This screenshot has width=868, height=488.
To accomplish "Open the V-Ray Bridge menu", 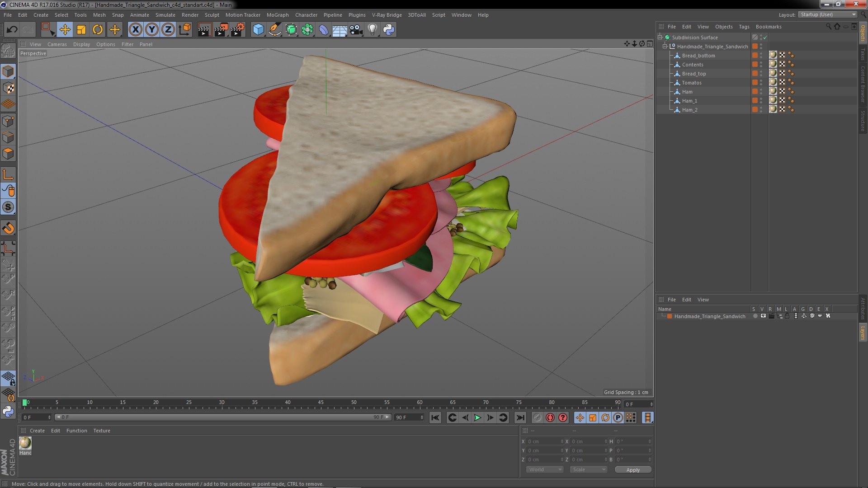I will (x=387, y=15).
